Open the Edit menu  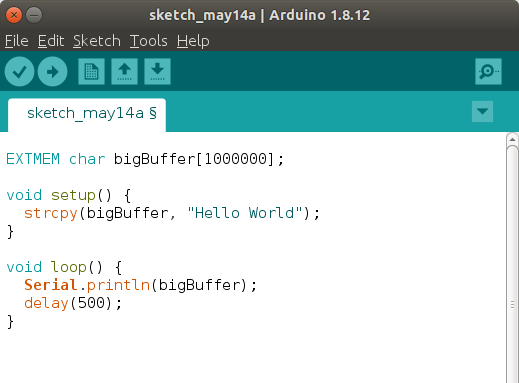click(x=51, y=41)
